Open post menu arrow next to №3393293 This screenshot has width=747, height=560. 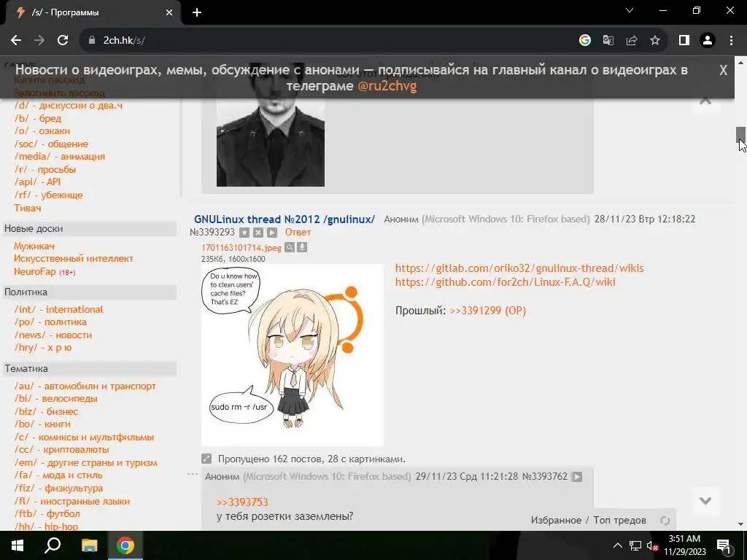(272, 233)
